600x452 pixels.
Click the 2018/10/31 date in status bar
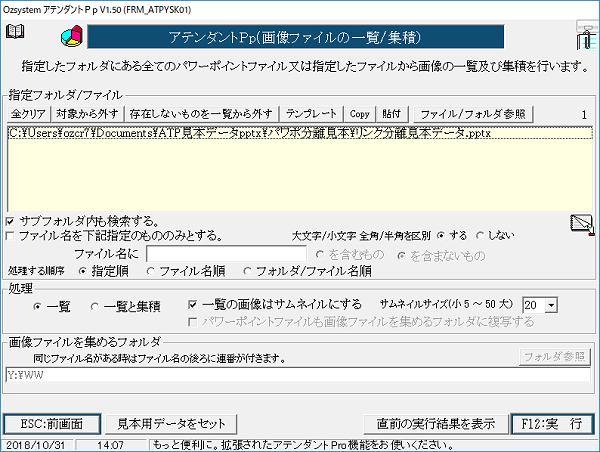pyautogui.click(x=36, y=445)
